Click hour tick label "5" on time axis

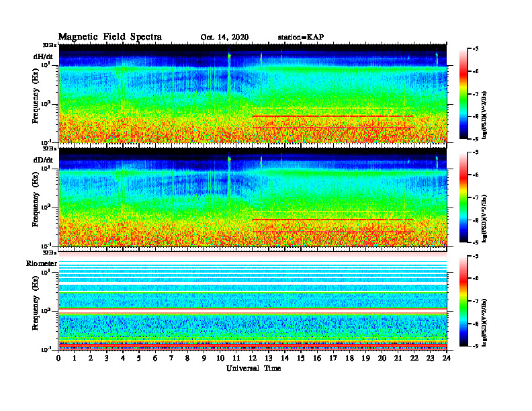[x=139, y=359]
